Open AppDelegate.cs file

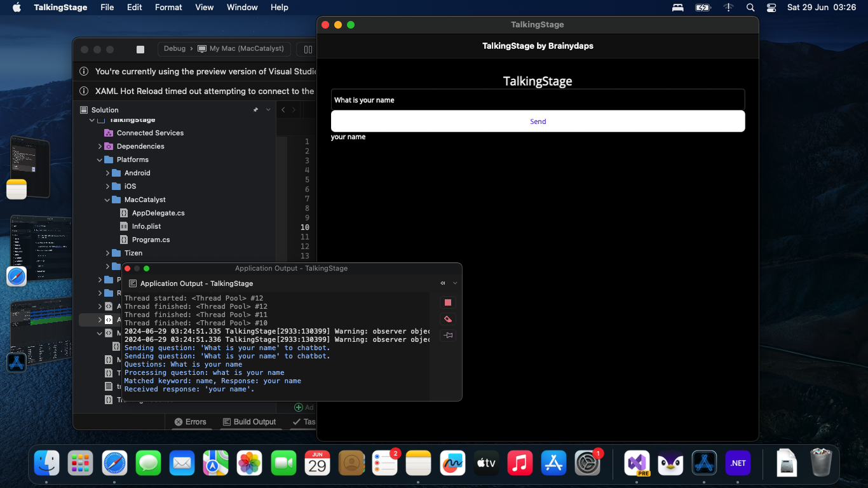(158, 213)
